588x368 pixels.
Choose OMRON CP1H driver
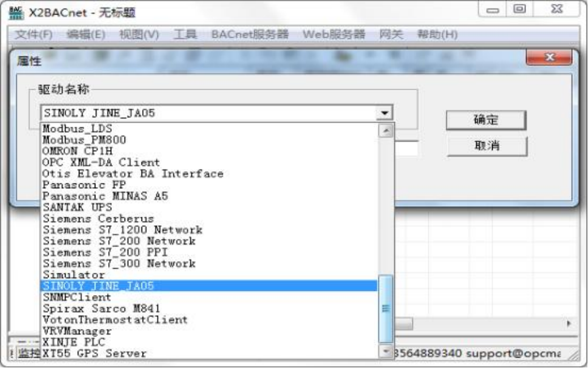209,151
